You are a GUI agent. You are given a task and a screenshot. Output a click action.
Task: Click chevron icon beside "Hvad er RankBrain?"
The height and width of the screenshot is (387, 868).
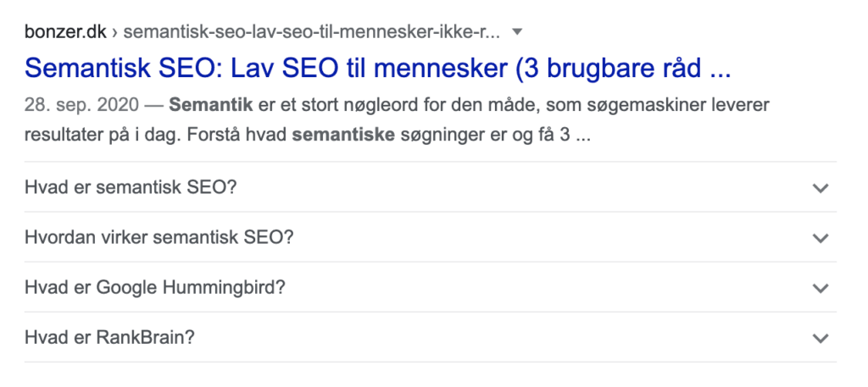click(x=820, y=337)
